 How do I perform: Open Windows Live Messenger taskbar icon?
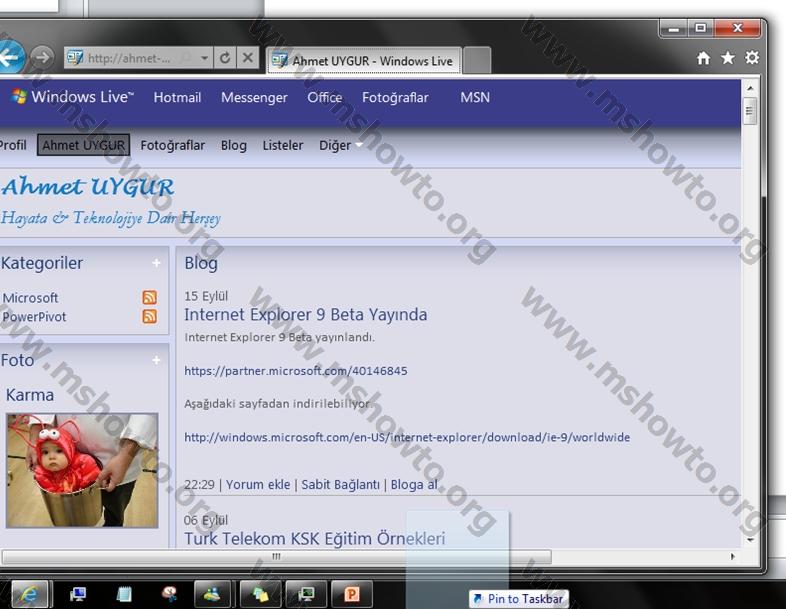pyautogui.click(x=212, y=594)
